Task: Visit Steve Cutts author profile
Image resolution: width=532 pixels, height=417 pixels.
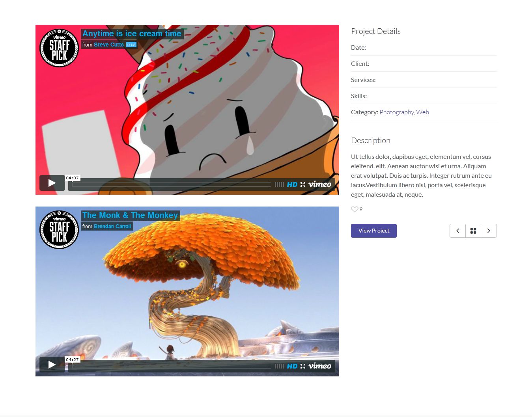Action: point(109,45)
